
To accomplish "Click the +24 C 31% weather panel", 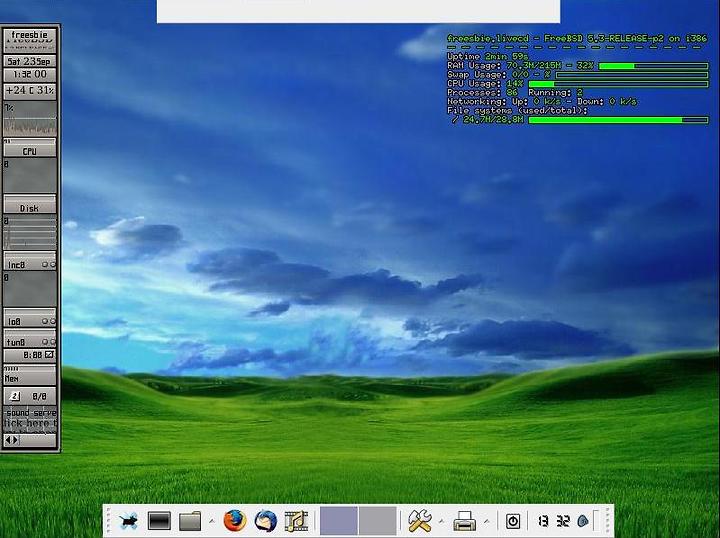I will pyautogui.click(x=29, y=90).
